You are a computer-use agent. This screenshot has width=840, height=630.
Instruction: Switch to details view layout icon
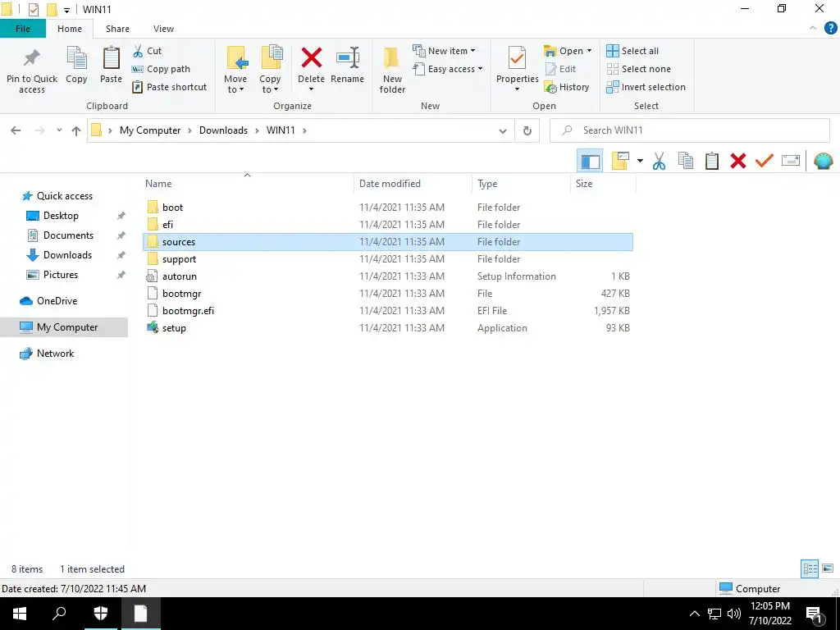click(810, 568)
